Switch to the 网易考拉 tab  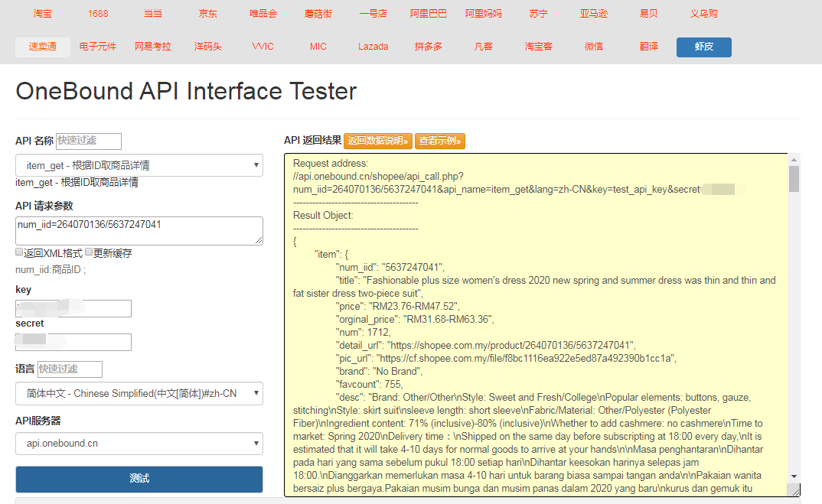pos(152,47)
